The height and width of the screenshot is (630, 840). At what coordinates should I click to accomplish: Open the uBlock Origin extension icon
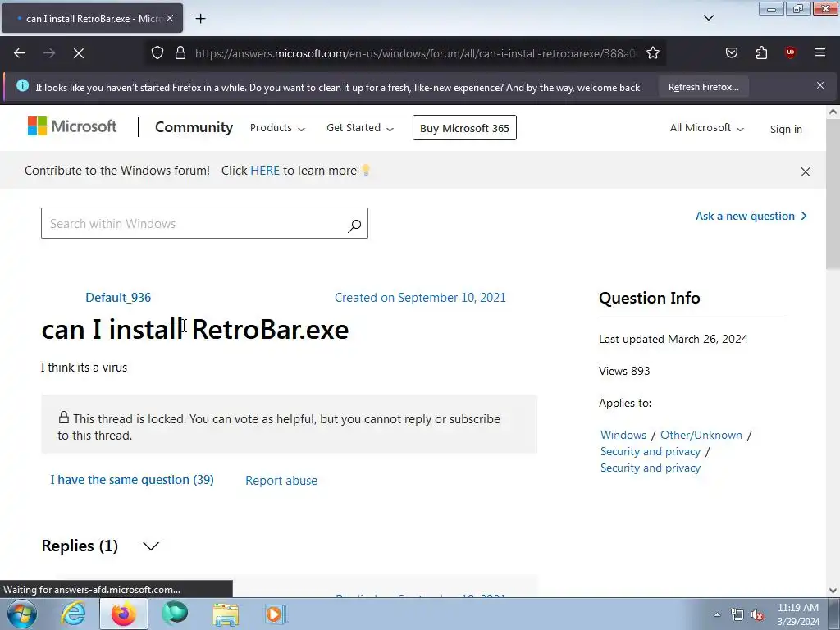tap(790, 52)
